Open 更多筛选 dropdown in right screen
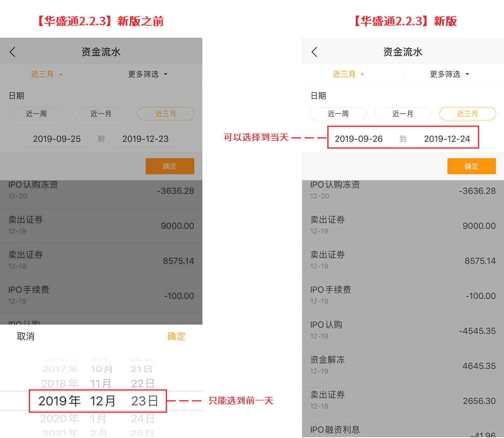The width and height of the screenshot is (504, 438). [x=449, y=74]
